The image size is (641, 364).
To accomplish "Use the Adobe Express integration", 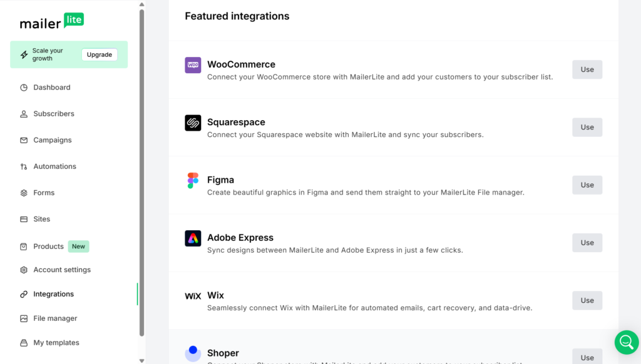I will point(587,243).
